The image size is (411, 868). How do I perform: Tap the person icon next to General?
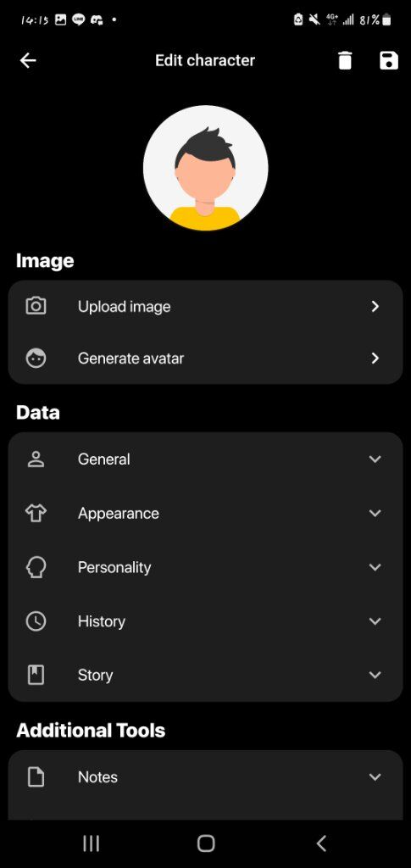coord(36,459)
